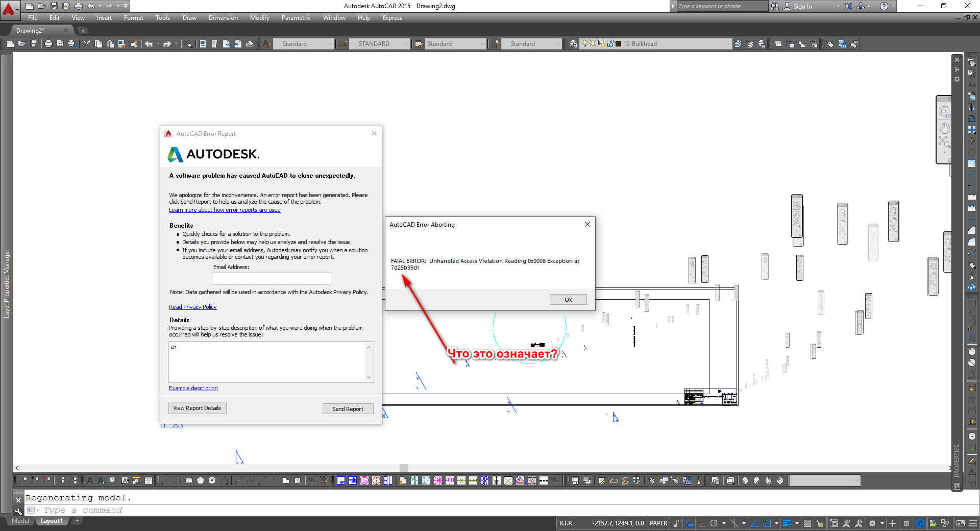This screenshot has width=980, height=531.
Task: Expand the Quick Access Toolbar customize arrow
Action: [x=126, y=6]
